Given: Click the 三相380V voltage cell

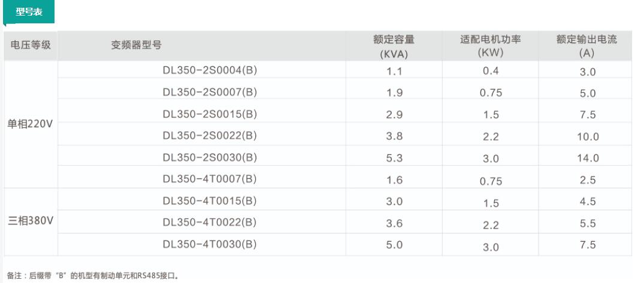Looking at the screenshot, I should click(x=31, y=220).
